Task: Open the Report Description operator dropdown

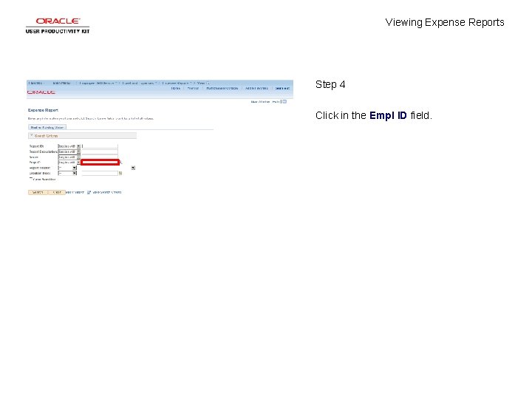Action: [x=69, y=151]
